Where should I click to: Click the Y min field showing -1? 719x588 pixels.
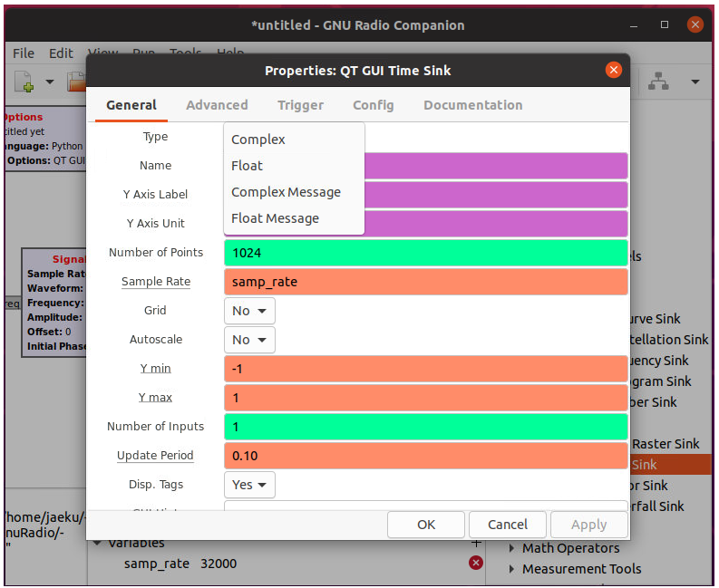[x=425, y=369]
